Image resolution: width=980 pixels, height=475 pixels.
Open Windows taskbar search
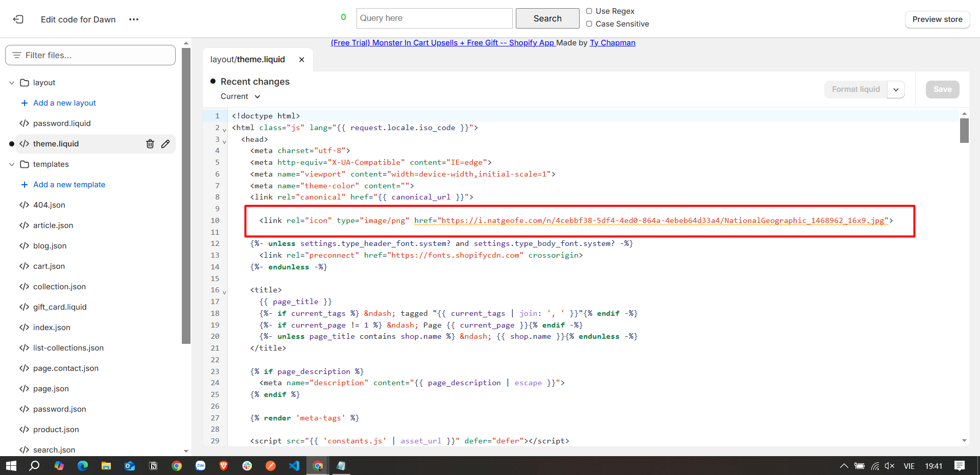coord(34,466)
